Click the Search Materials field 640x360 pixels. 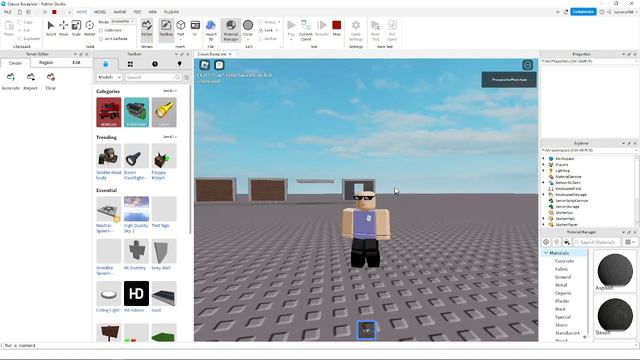(x=598, y=242)
